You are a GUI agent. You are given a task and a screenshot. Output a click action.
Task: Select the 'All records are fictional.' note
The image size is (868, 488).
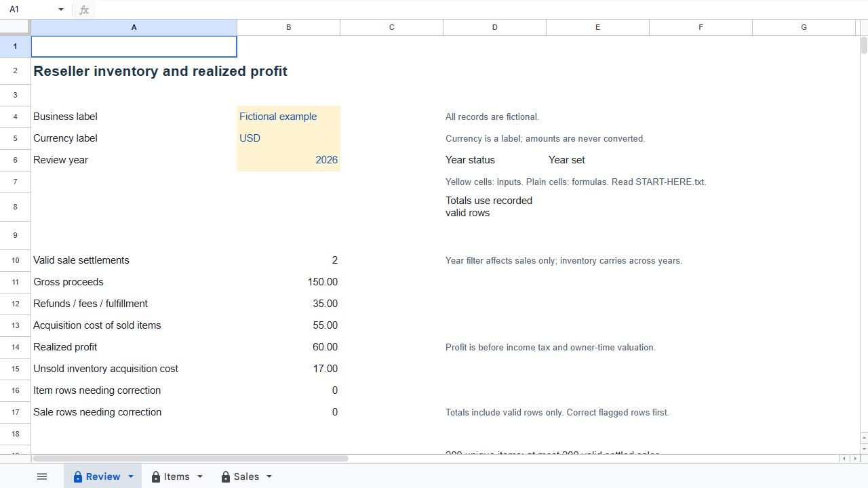[492, 117]
